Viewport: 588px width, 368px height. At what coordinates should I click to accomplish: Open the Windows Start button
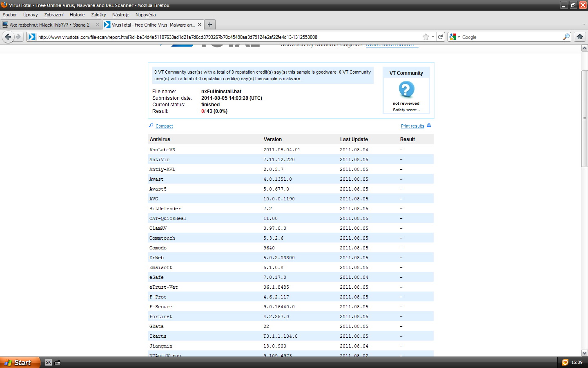click(x=20, y=362)
